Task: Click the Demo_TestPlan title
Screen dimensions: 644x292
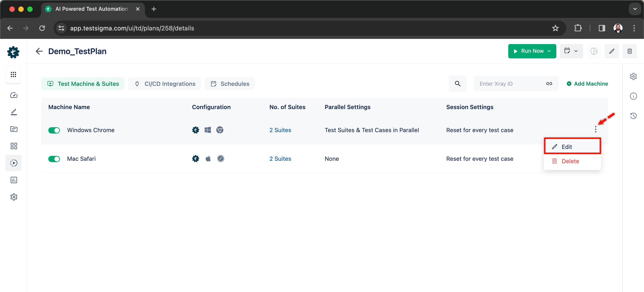Action: point(77,51)
